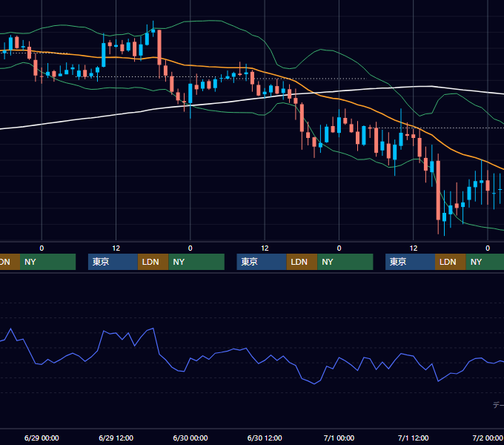This screenshot has height=445, width=504.
Task: Click the 6/29 12:00 date label
Action: (116, 438)
